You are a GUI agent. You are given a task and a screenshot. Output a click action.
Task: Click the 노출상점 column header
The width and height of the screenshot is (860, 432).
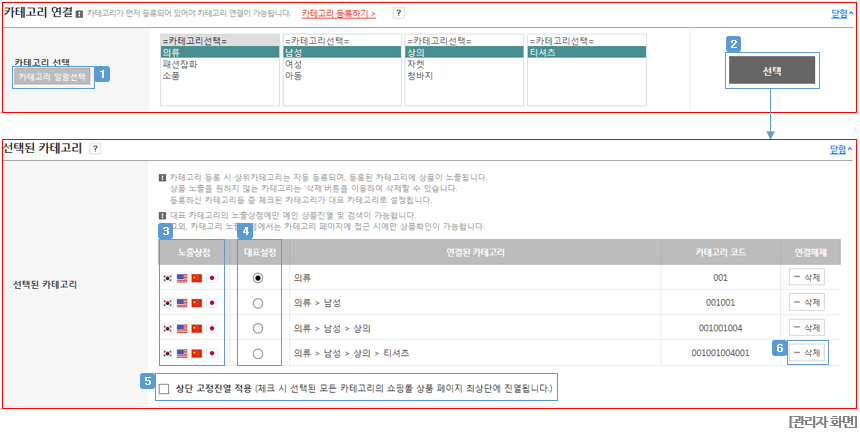(x=192, y=252)
